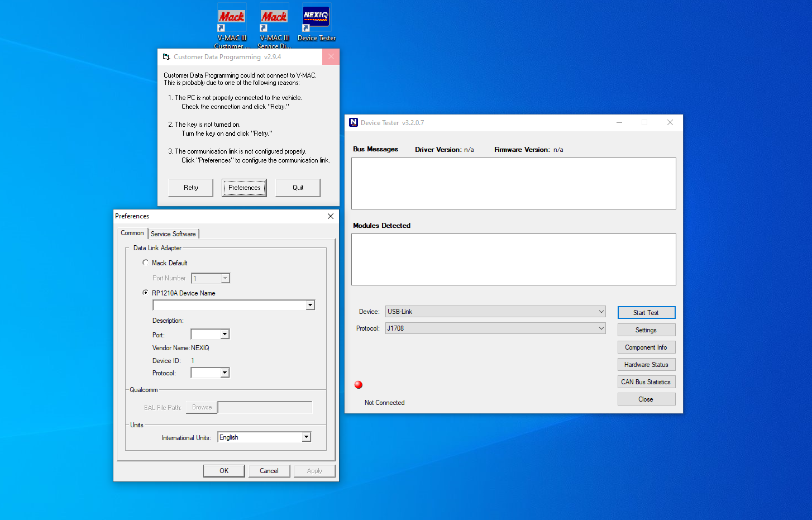Click CAN Bus Statistics
This screenshot has height=520, width=812.
pyautogui.click(x=646, y=381)
